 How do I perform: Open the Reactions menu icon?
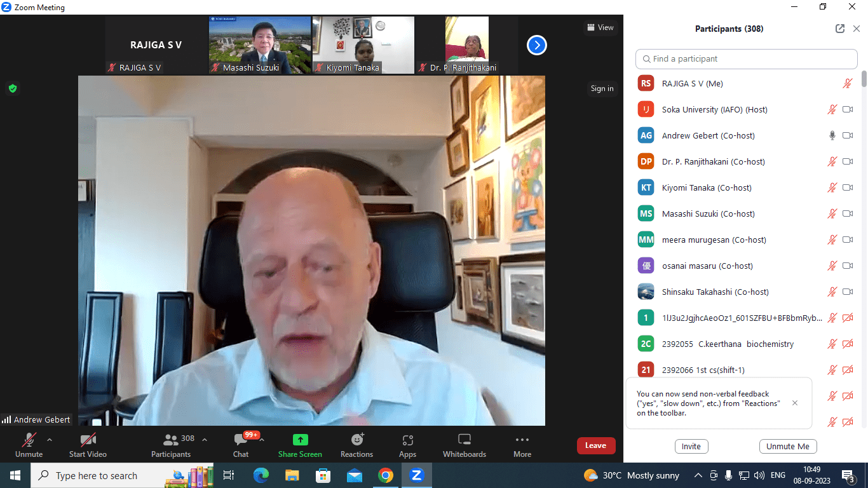[356, 440]
